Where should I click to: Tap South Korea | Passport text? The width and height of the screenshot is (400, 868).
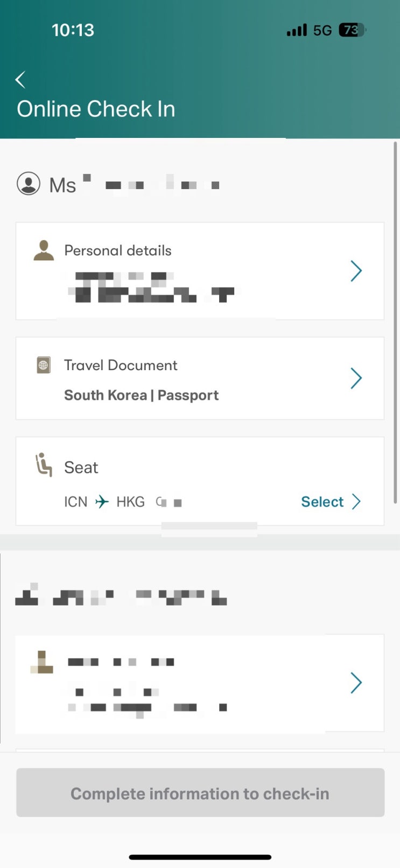point(141,395)
